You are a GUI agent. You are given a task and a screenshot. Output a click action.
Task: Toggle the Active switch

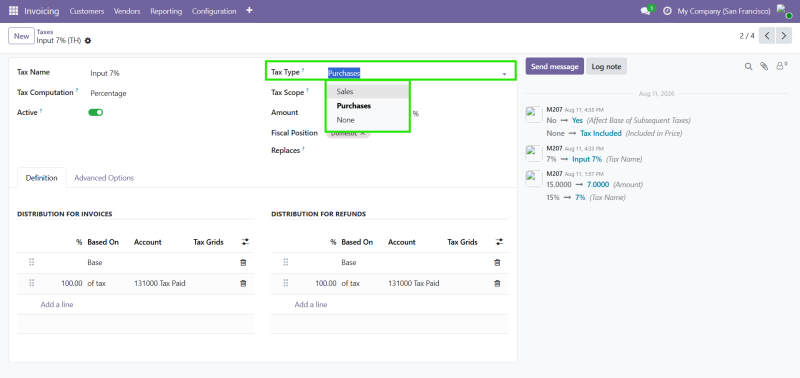point(96,112)
